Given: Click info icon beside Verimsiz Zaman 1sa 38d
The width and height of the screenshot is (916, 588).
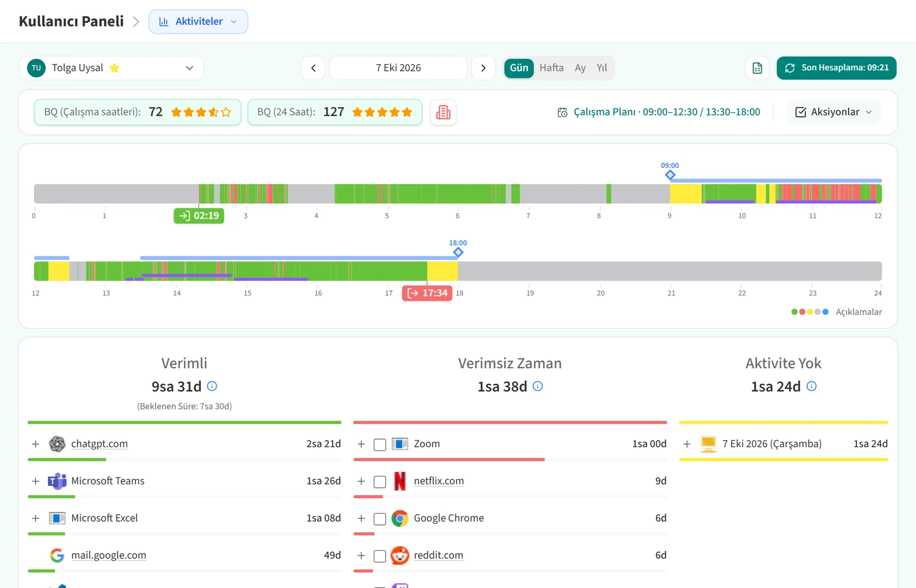Looking at the screenshot, I should point(538,386).
